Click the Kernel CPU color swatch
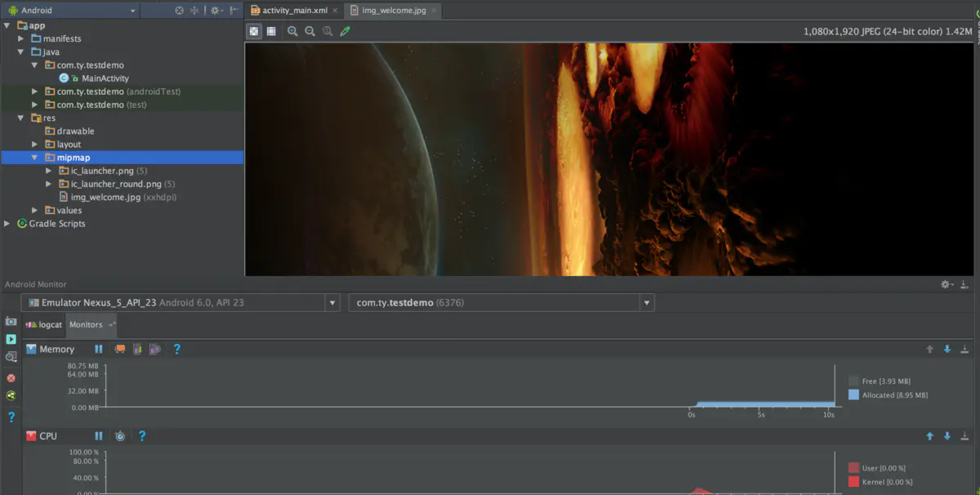This screenshot has width=980, height=495. click(853, 482)
